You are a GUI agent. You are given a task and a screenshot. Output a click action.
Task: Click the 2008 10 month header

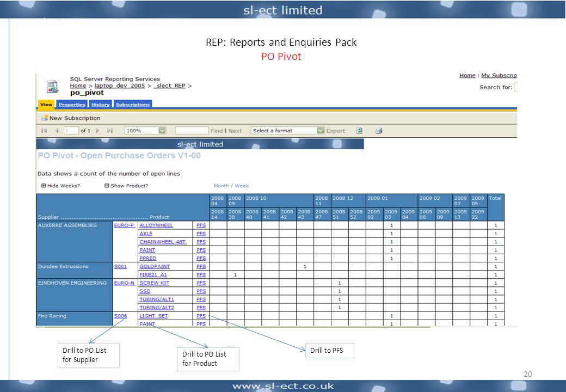279,201
